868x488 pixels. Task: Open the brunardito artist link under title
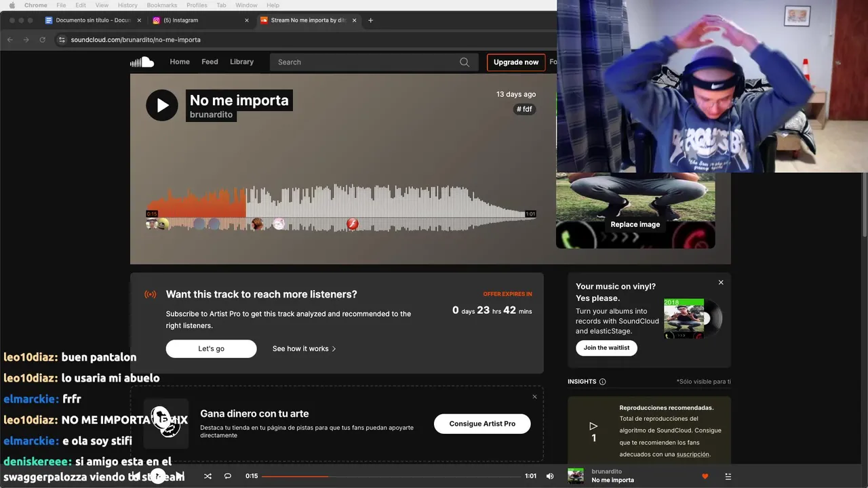pos(212,115)
